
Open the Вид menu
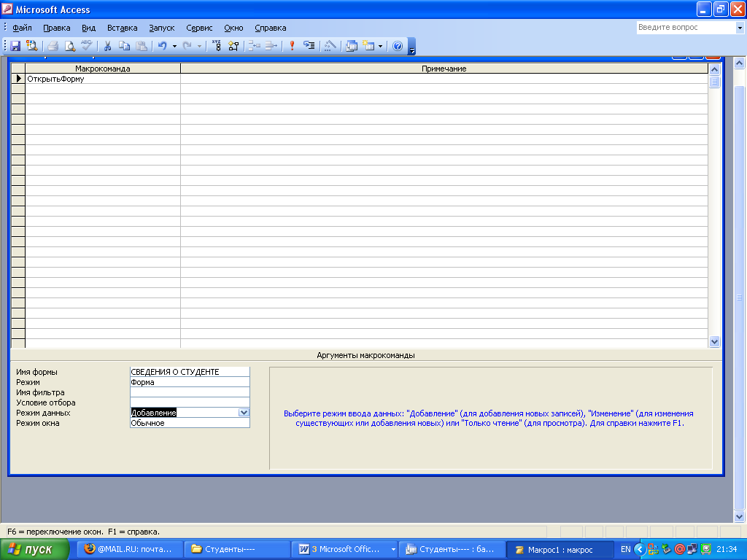tap(88, 28)
